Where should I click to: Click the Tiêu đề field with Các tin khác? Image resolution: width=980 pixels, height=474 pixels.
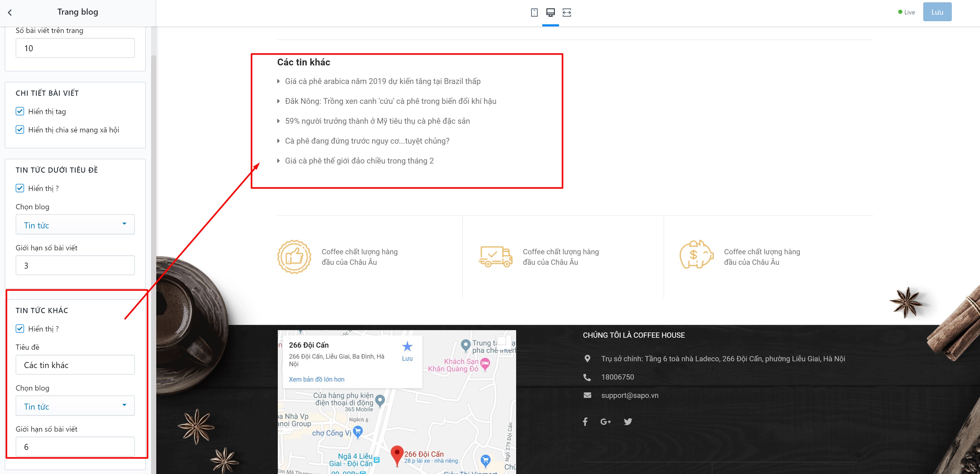click(x=75, y=365)
